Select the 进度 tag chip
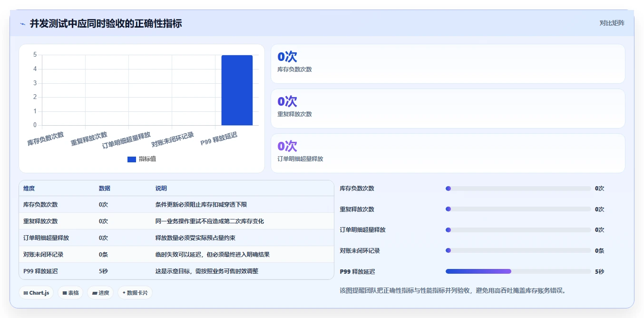Viewport: 644px width, 318px height. click(100, 293)
